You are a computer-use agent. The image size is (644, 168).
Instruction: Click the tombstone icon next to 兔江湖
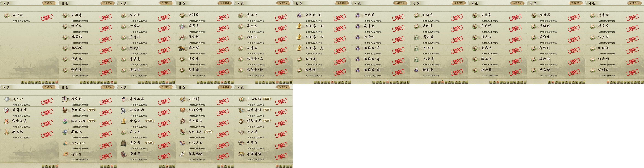tap(124, 143)
